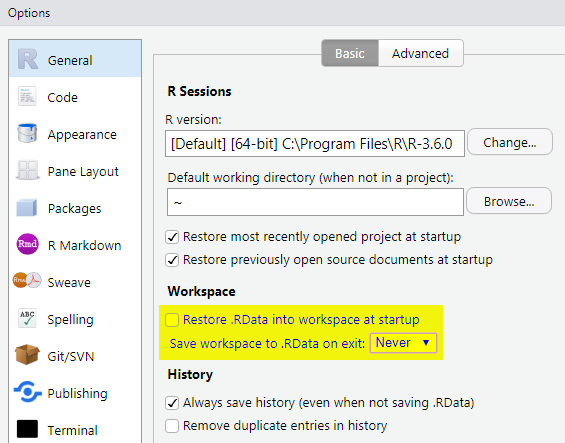Go to the R Markdown sidebar label
The height and width of the screenshot is (443, 565).
(x=85, y=246)
